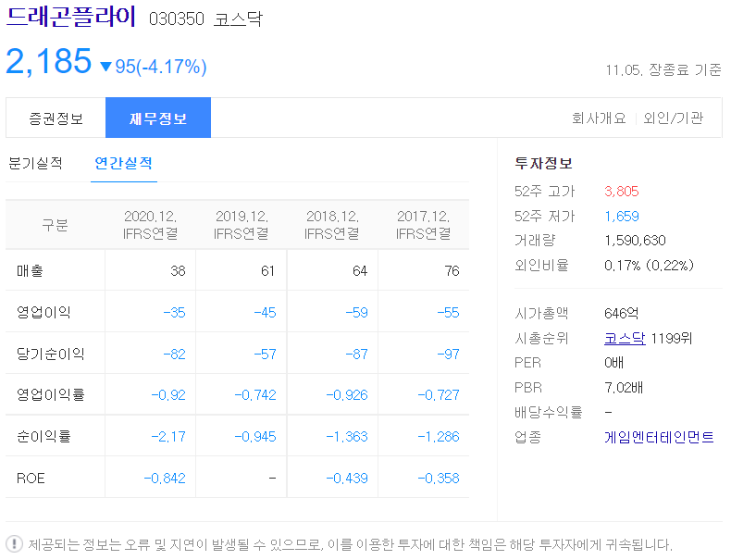Click stock code 030350
This screenshot has height=560, width=731.
tap(176, 19)
